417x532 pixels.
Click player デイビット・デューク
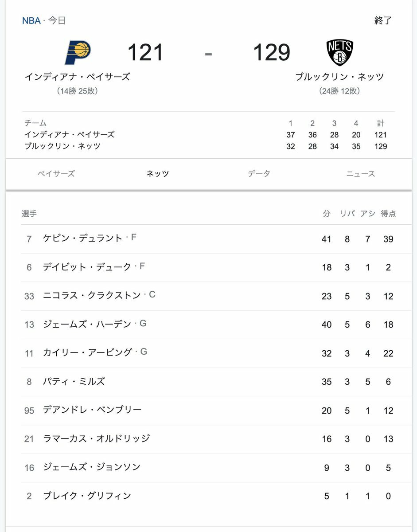point(87,267)
